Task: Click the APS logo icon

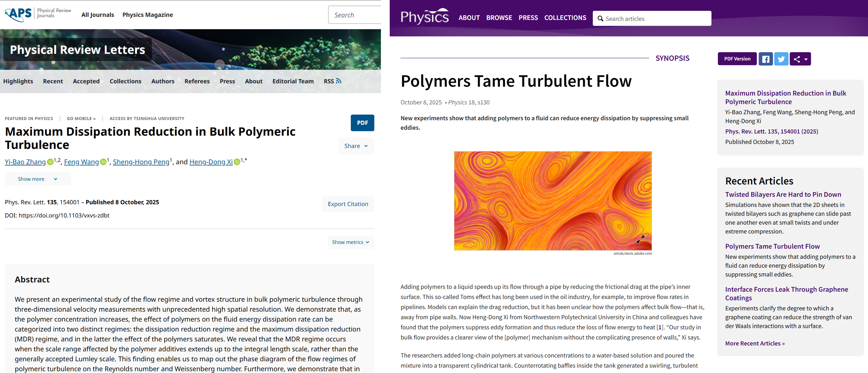Action: tap(18, 14)
